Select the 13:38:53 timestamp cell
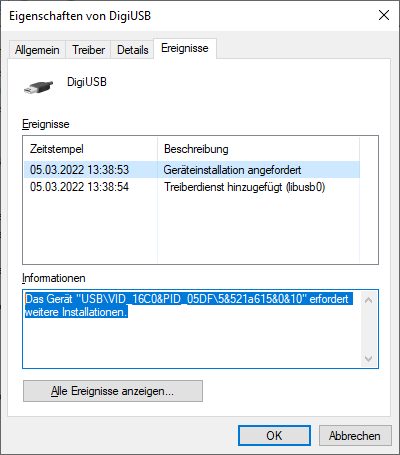This screenshot has height=455, width=400. pos(79,170)
